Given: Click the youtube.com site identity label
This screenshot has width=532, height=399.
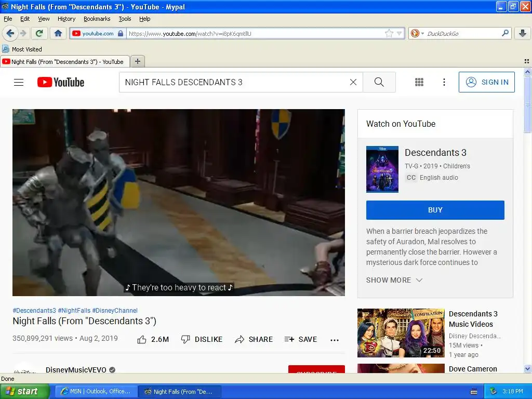Looking at the screenshot, I should pos(98,33).
